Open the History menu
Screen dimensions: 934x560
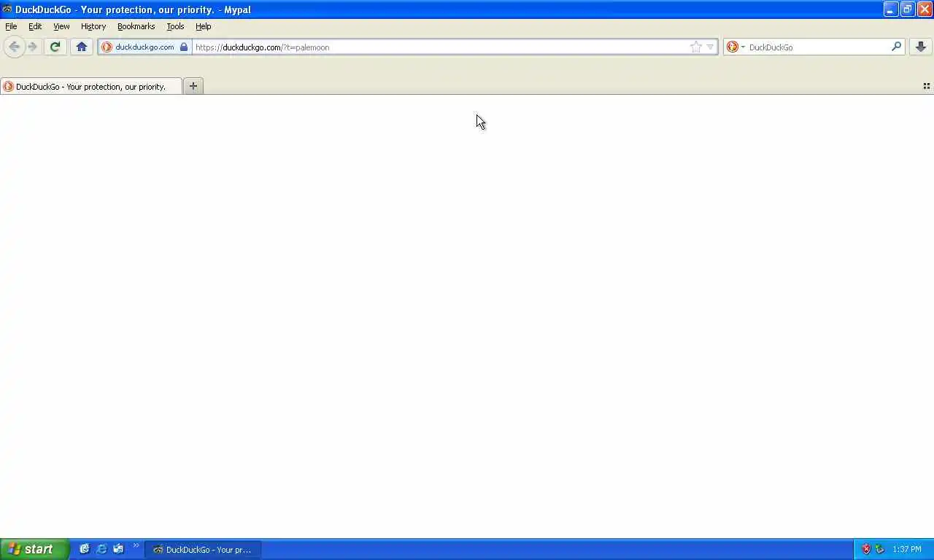click(x=93, y=26)
